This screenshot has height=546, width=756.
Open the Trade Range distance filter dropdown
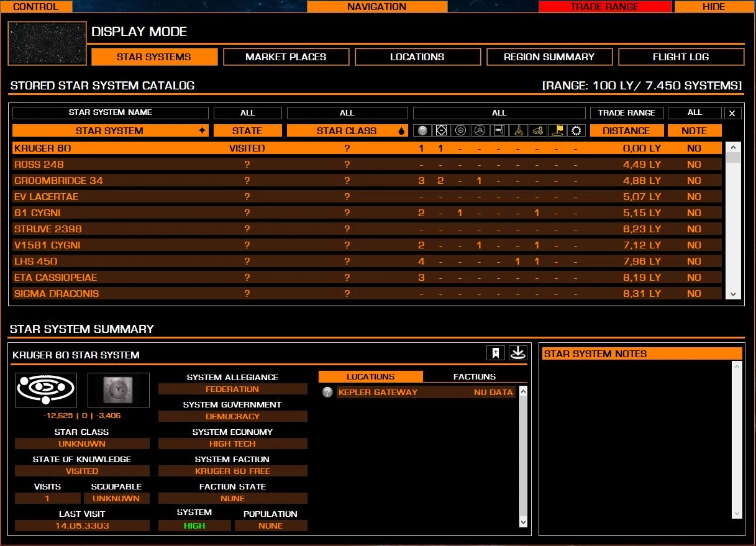point(626,113)
